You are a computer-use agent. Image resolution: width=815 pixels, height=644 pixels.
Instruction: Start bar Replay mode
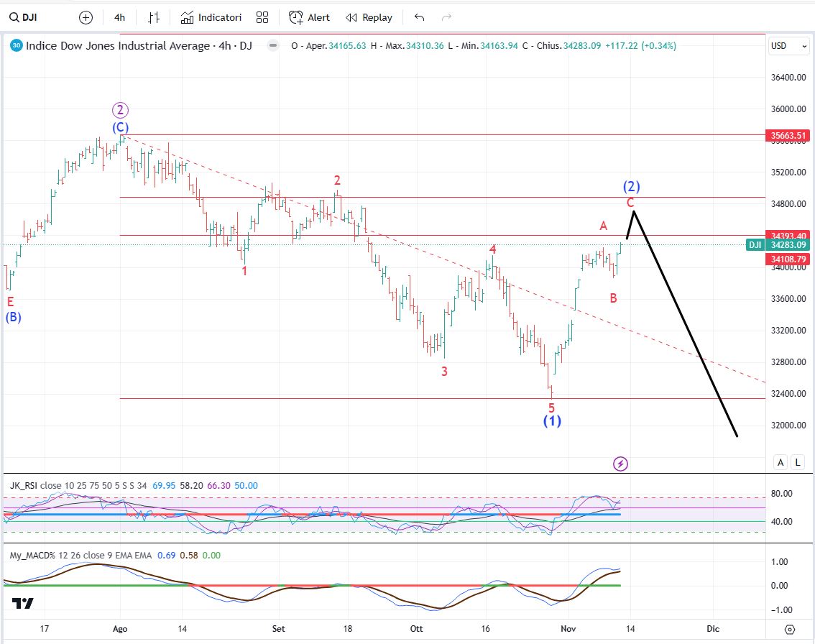coord(369,18)
